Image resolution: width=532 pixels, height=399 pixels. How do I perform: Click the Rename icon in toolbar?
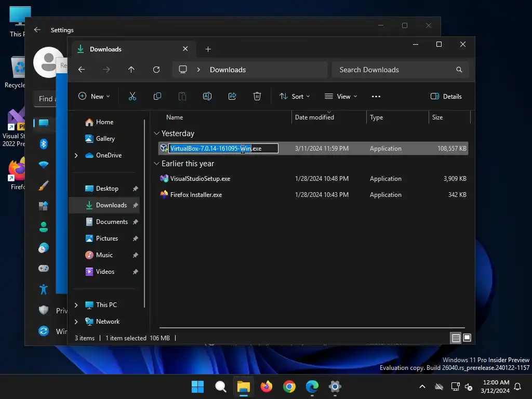[x=207, y=96]
